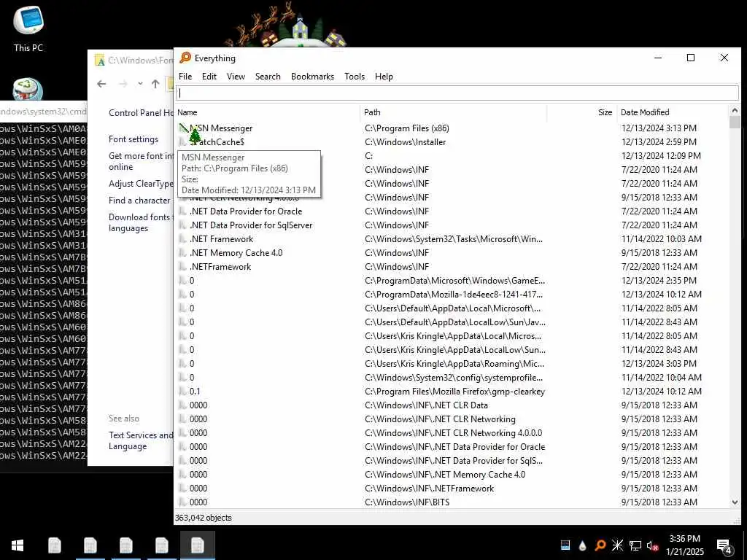747x560 pixels.
Task: Open the network status tray icon
Action: click(x=635, y=545)
